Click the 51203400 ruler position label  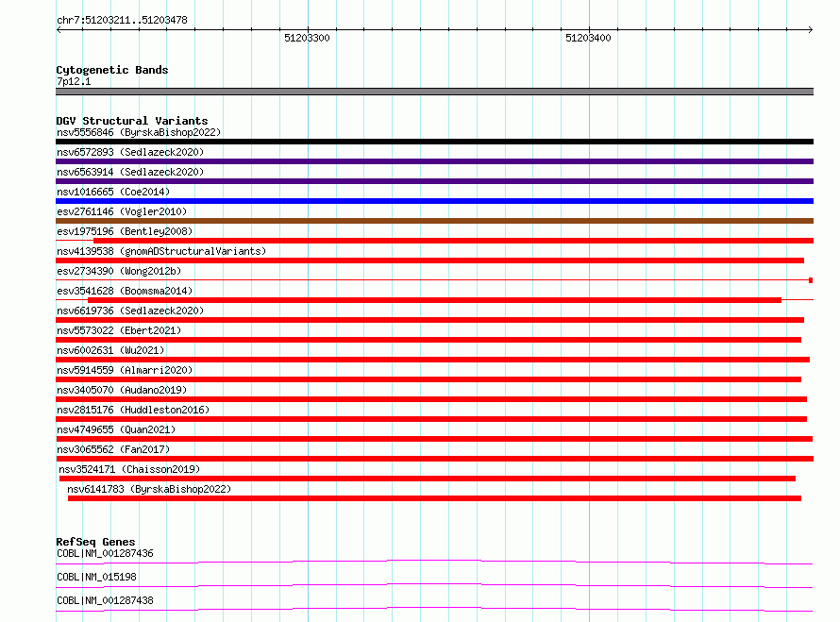(x=588, y=38)
